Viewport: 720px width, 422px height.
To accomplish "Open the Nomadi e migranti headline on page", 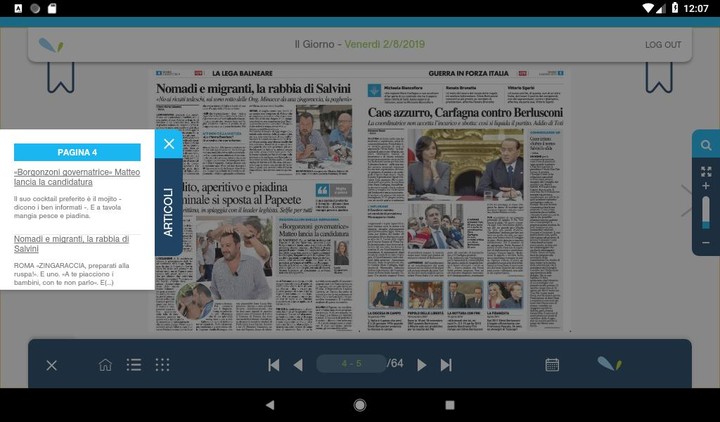I will pos(253,88).
